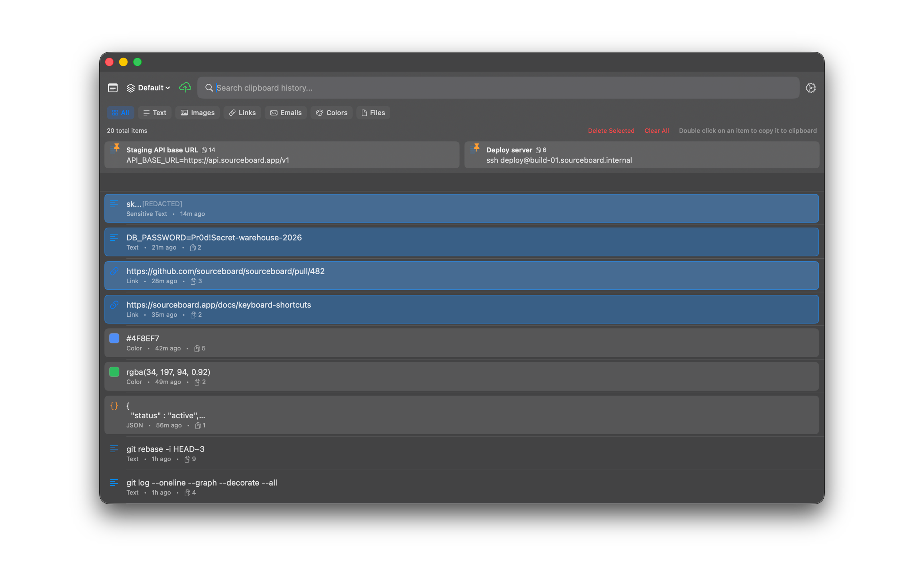Select the pinned Deploy server card
The height and width of the screenshot is (578, 924).
(x=641, y=155)
